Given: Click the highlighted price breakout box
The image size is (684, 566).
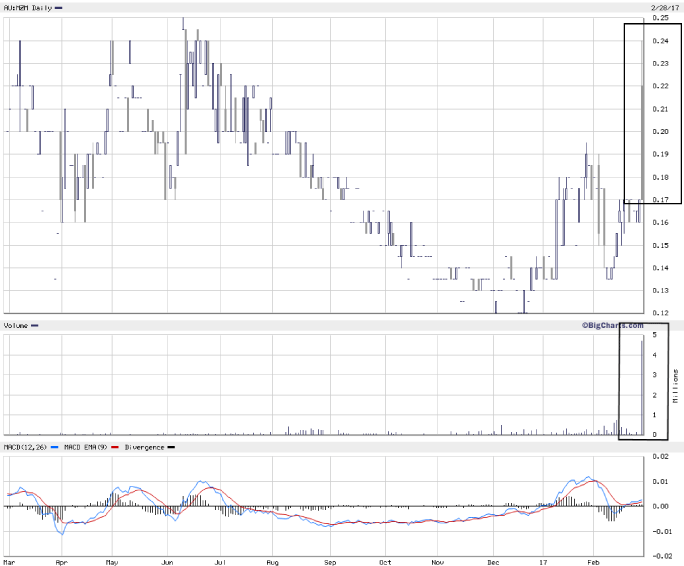Looking at the screenshot, I should point(652,112).
